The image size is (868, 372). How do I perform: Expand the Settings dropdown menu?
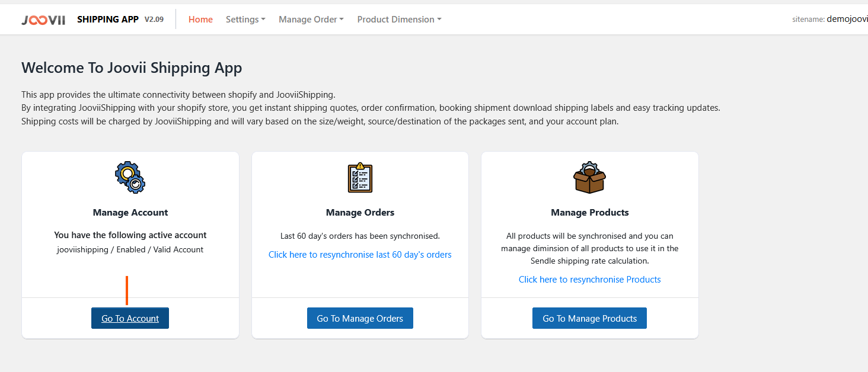coord(245,20)
